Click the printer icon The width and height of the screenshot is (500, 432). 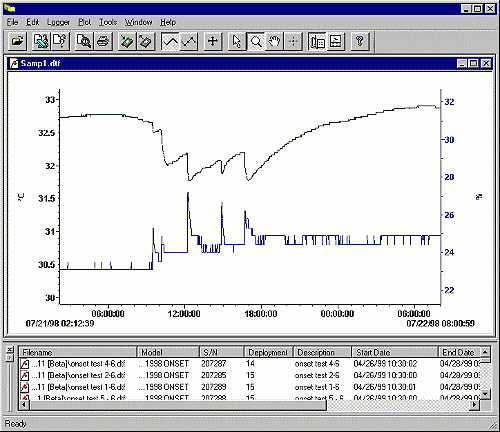[103, 41]
